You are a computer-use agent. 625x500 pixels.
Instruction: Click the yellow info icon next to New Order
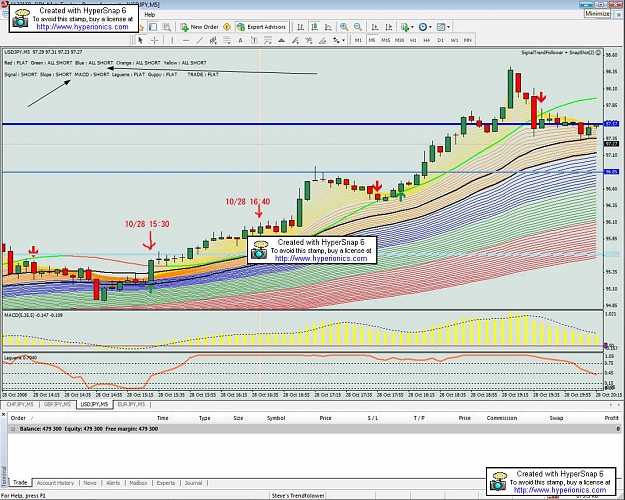click(x=227, y=27)
